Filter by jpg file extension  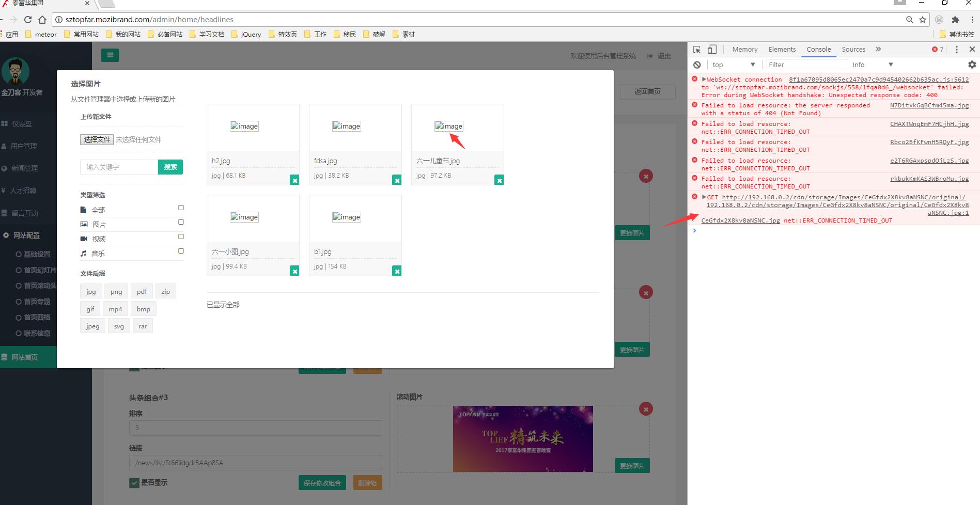click(91, 292)
